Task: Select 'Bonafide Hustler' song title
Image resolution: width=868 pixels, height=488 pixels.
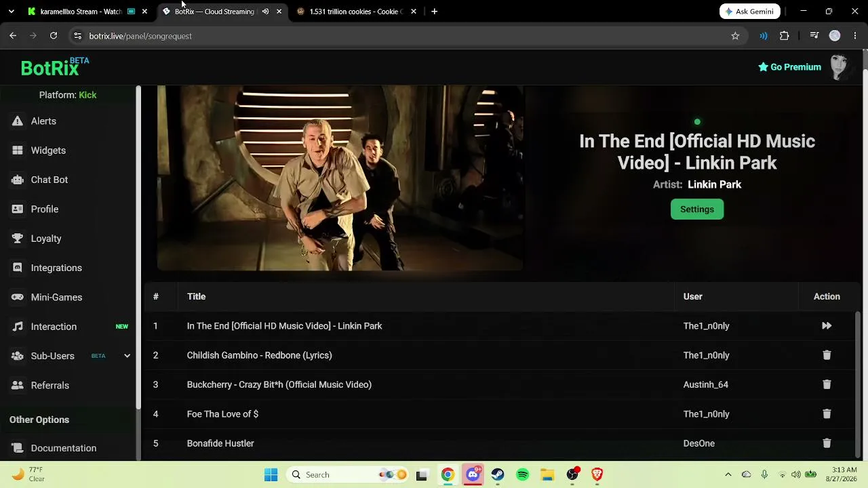Action: [220, 443]
